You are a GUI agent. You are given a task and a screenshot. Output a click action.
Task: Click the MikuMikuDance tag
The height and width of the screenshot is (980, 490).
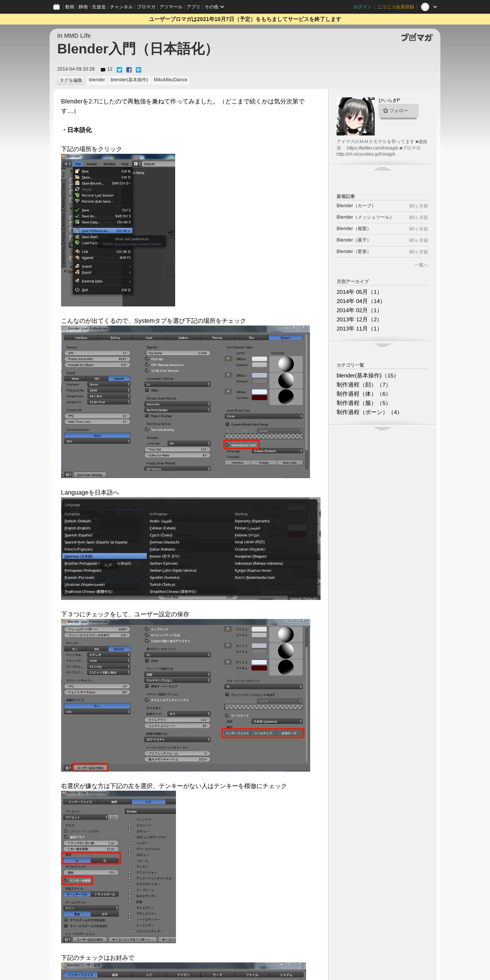[x=170, y=80]
